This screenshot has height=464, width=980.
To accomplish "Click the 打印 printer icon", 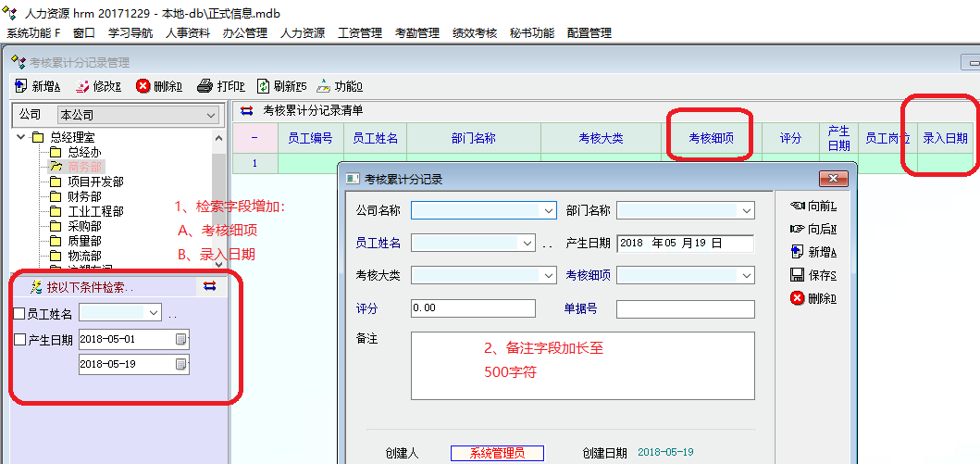I will 205,87.
